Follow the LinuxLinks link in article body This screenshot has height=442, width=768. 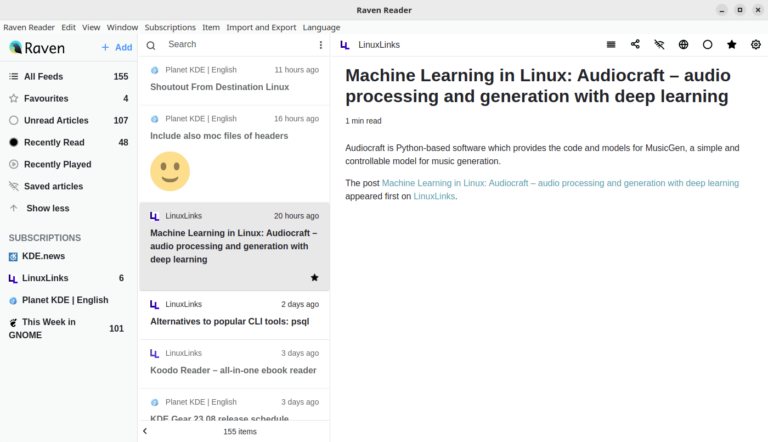tap(434, 196)
